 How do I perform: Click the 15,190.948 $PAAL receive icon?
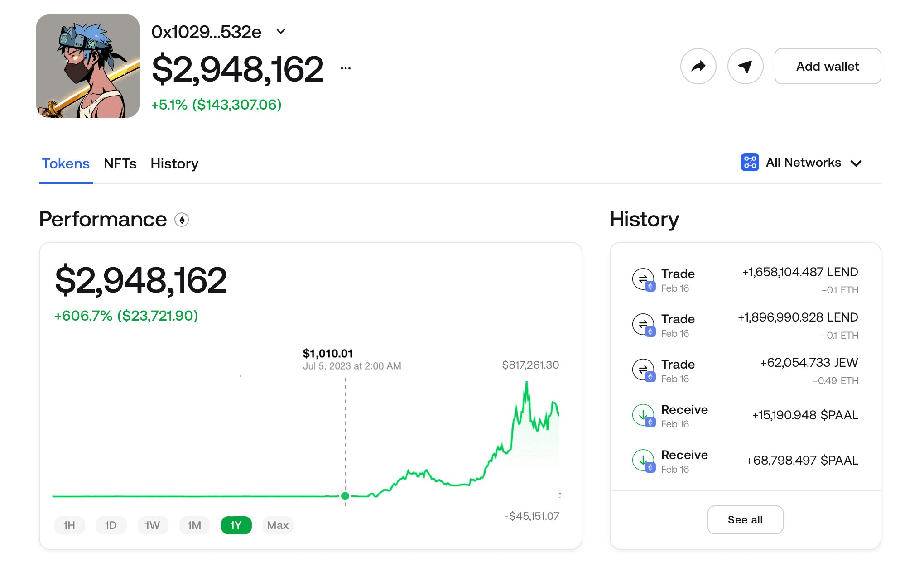pos(643,415)
